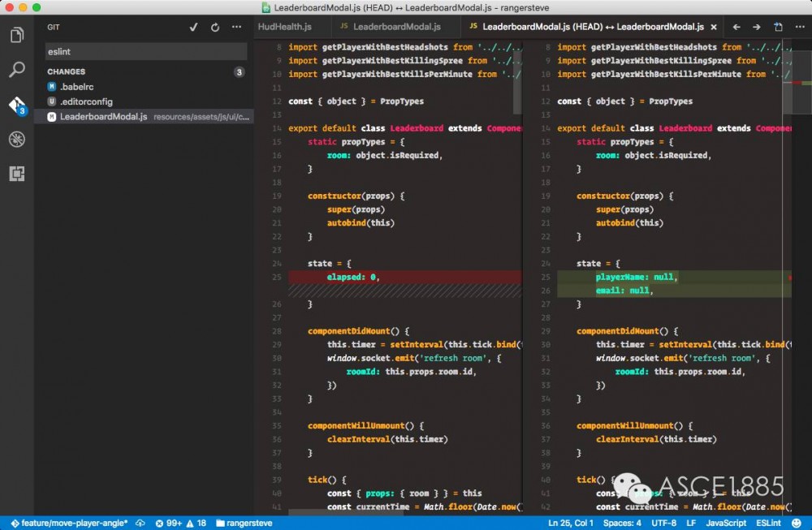Open the editor group more actions ellipsis
812x530 pixels.
[799, 27]
